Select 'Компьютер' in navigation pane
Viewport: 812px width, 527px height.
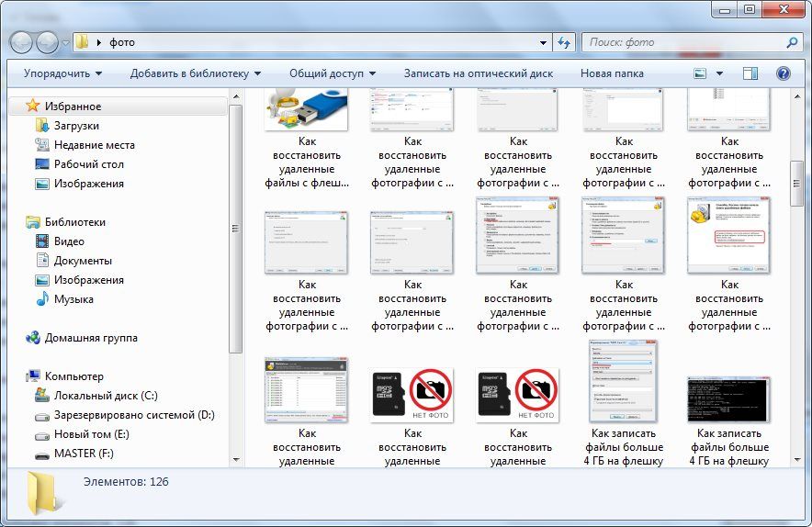[x=74, y=376]
